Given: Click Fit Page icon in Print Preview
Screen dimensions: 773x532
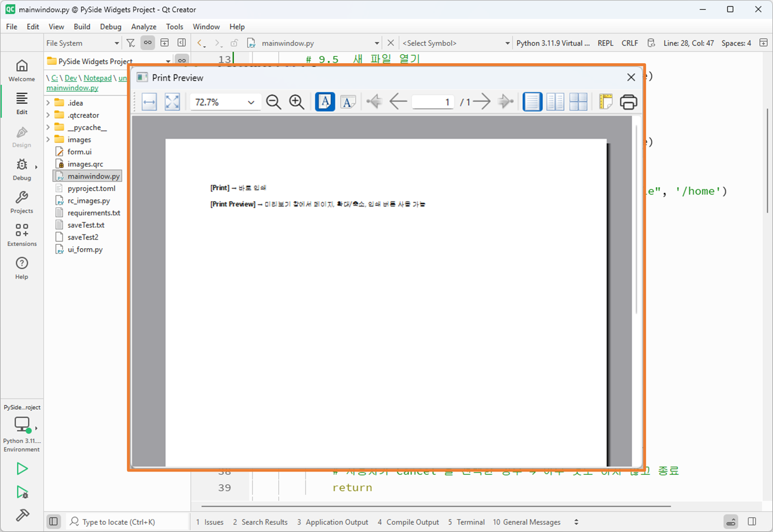Looking at the screenshot, I should (x=172, y=102).
